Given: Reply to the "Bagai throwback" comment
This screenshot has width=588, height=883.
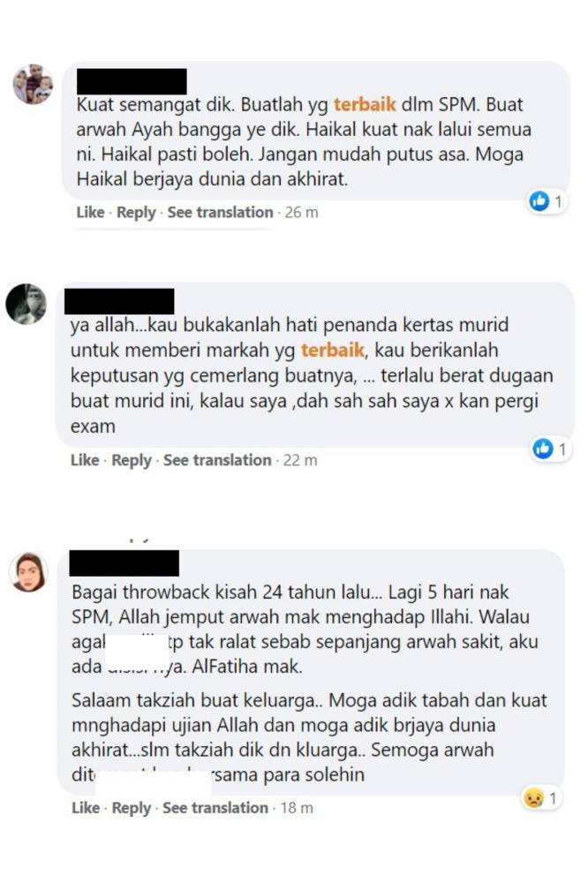Looking at the screenshot, I should pos(132,808).
